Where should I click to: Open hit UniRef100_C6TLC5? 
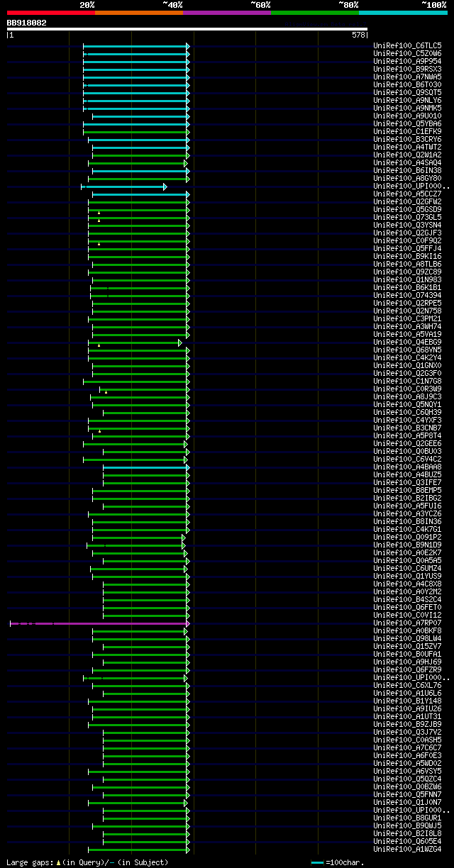[407, 46]
